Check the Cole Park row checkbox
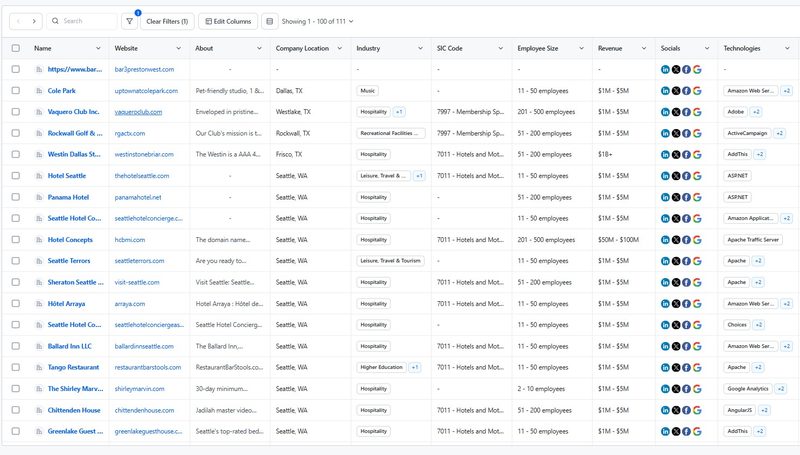The image size is (800, 455). pos(16,90)
